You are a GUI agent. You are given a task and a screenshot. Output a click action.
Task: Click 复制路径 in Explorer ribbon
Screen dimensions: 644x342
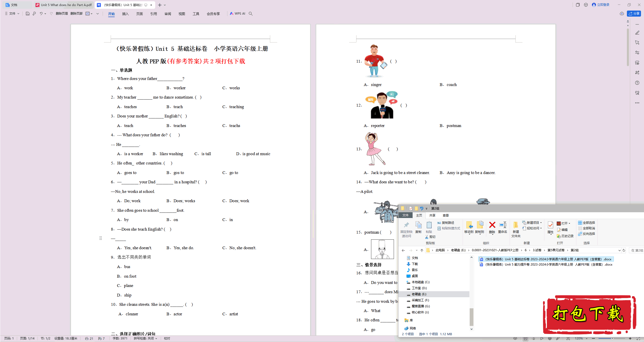click(446, 223)
